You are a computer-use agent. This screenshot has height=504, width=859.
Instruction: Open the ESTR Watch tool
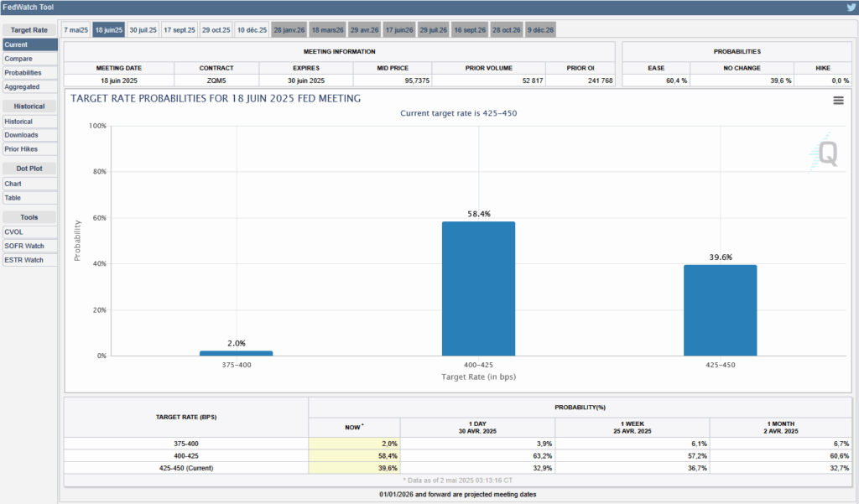coord(29,260)
